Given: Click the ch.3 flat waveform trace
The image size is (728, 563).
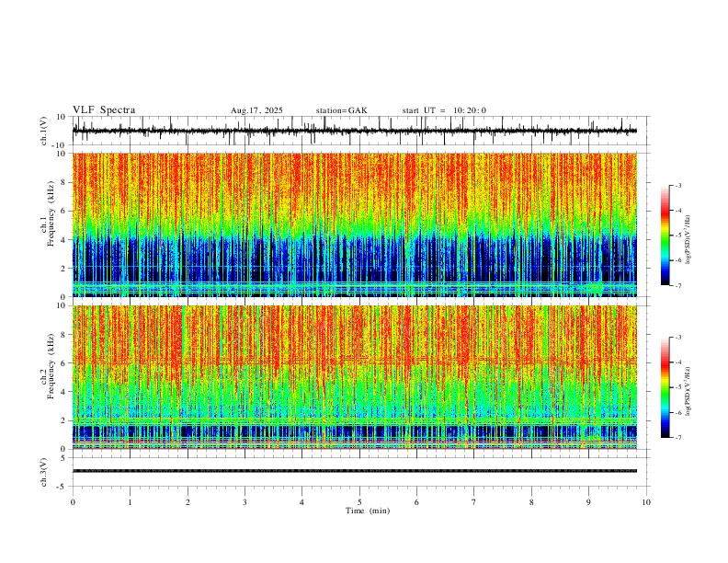Looking at the screenshot, I should click(x=354, y=471).
